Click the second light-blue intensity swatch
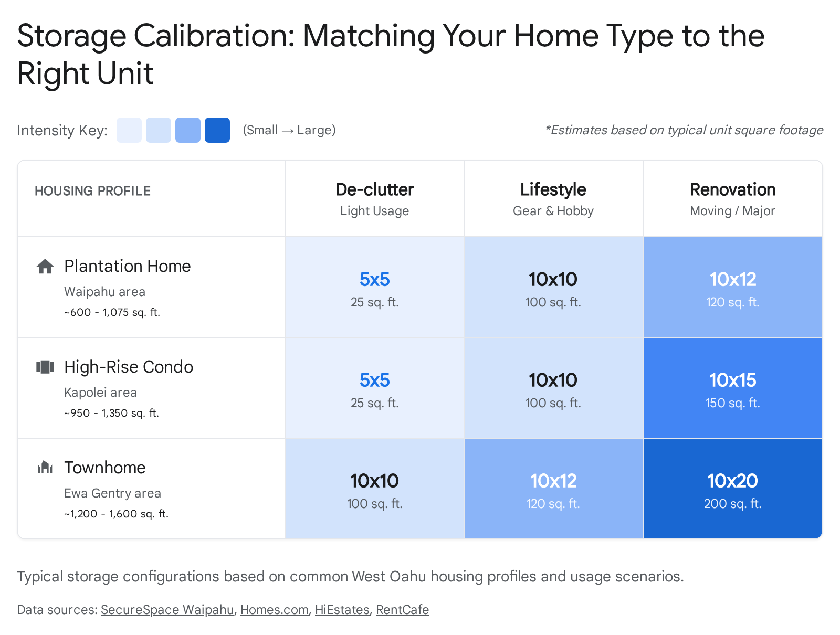The height and width of the screenshot is (635, 840). pos(159,130)
